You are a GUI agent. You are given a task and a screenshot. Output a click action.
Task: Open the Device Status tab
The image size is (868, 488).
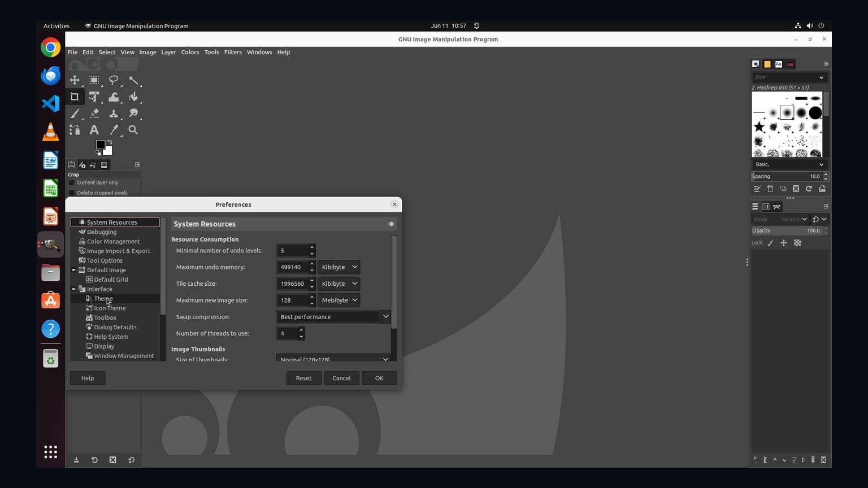(x=83, y=165)
